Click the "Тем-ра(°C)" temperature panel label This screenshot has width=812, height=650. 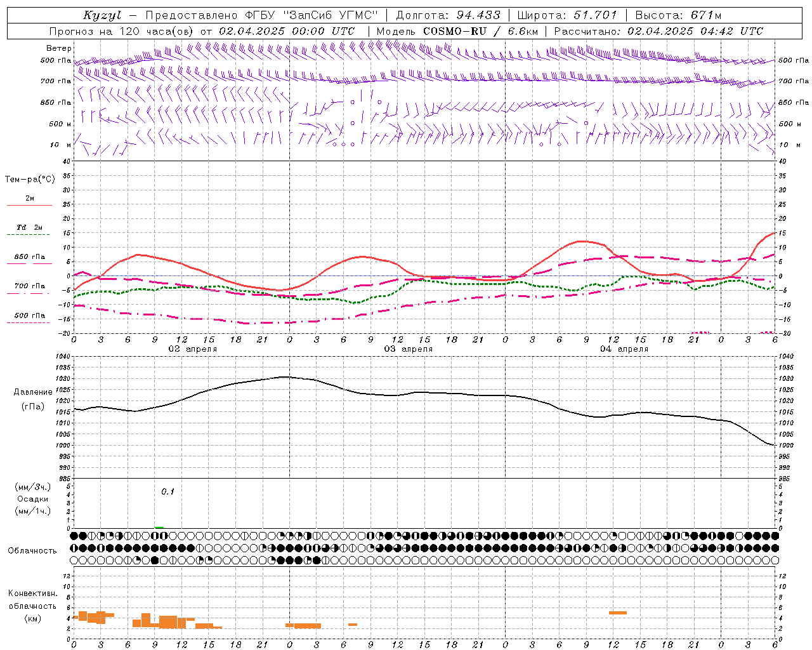[x=30, y=180]
